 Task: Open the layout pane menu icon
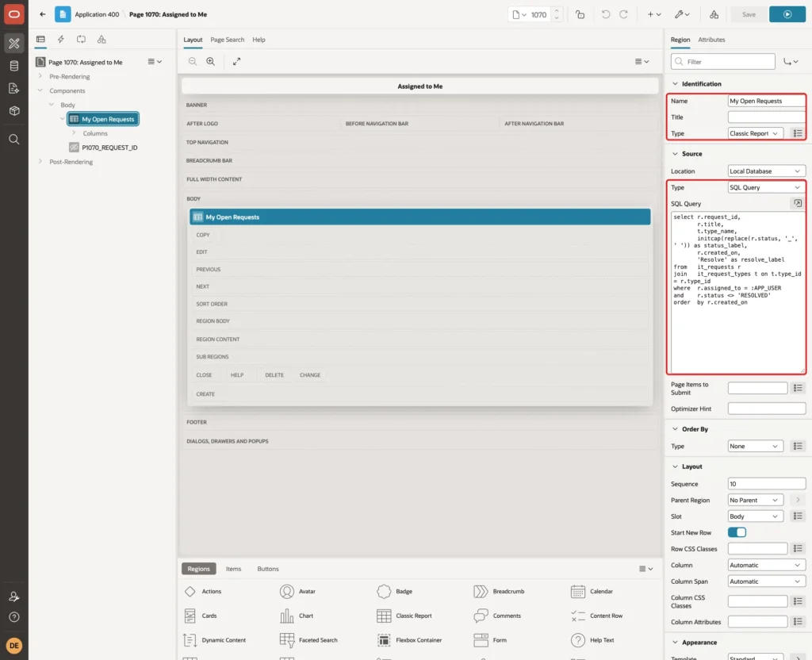pos(642,61)
